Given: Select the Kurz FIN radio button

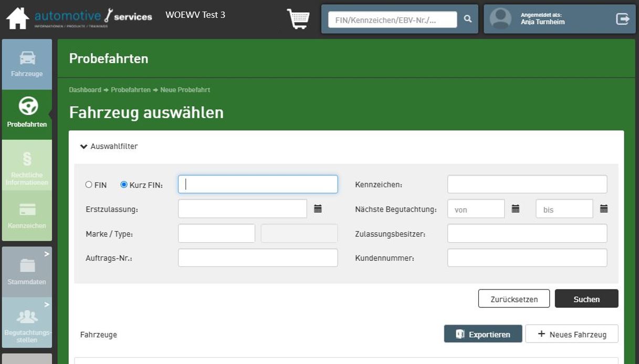Looking at the screenshot, I should coord(124,185).
